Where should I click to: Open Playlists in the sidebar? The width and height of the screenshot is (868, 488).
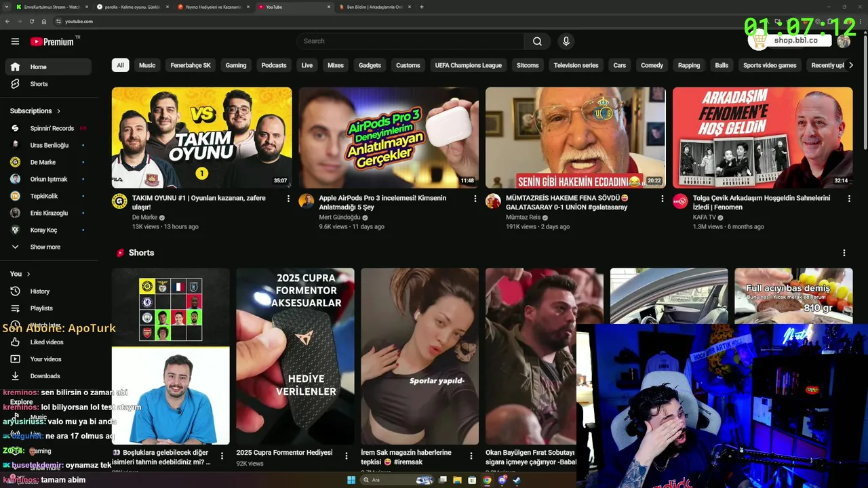point(48,308)
